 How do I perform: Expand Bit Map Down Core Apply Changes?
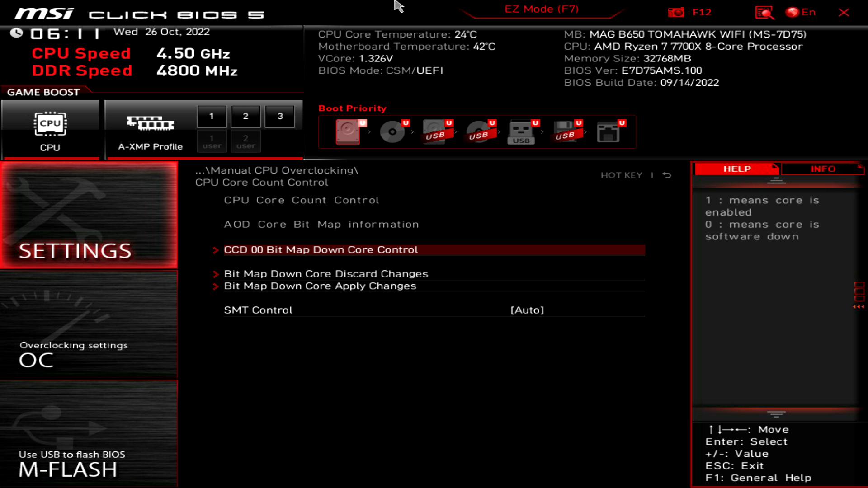pyautogui.click(x=320, y=286)
